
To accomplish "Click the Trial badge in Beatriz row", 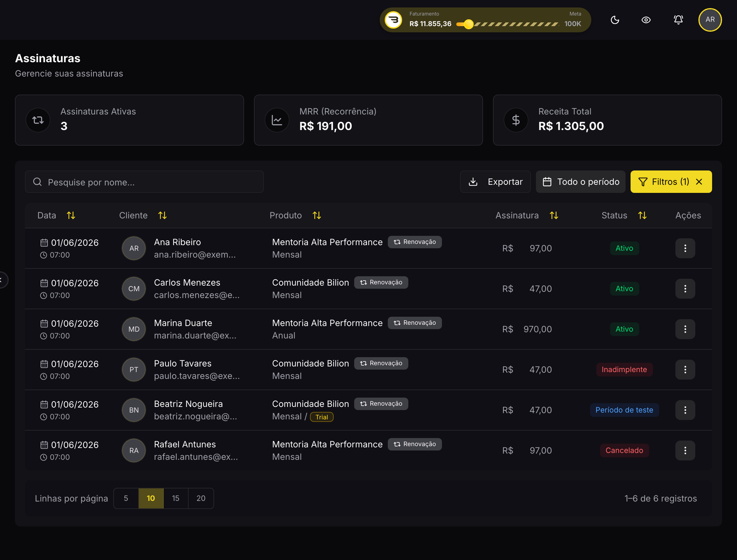I will pyautogui.click(x=322, y=417).
